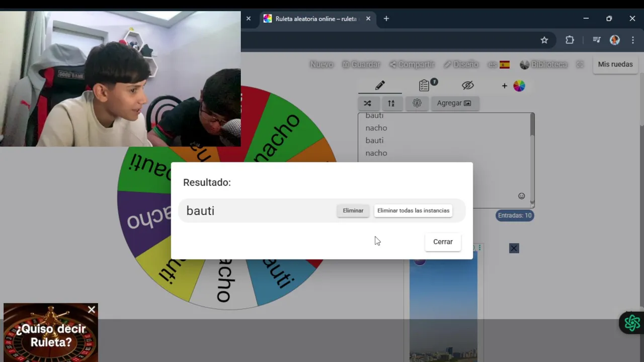Click the Eliminar button in result dialog
This screenshot has width=644, height=362.
point(353,211)
